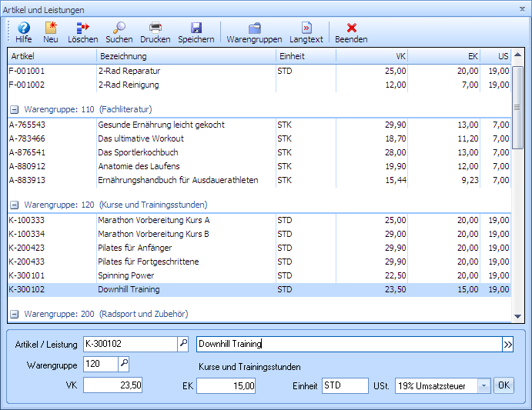Create a new article with Neu
This screenshot has width=532, height=410.
point(51,32)
